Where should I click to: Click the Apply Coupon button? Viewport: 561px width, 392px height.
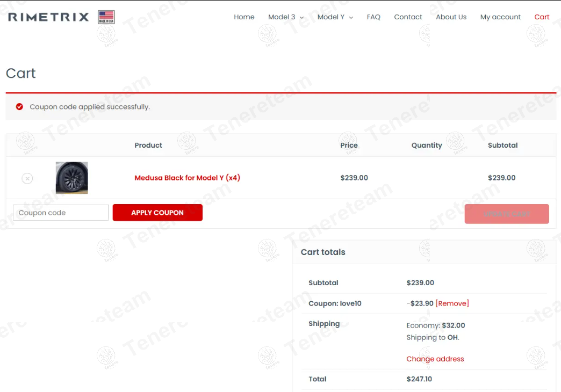157,213
